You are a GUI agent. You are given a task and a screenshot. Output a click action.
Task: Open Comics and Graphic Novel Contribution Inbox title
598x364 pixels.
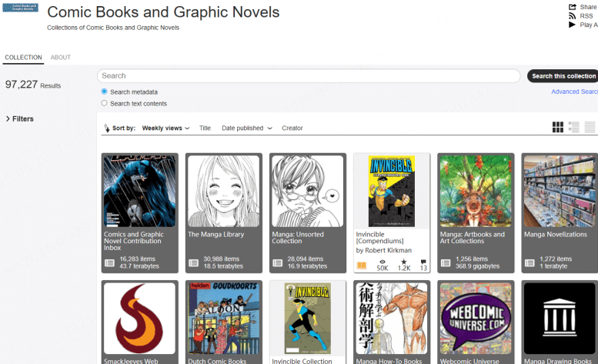point(134,241)
